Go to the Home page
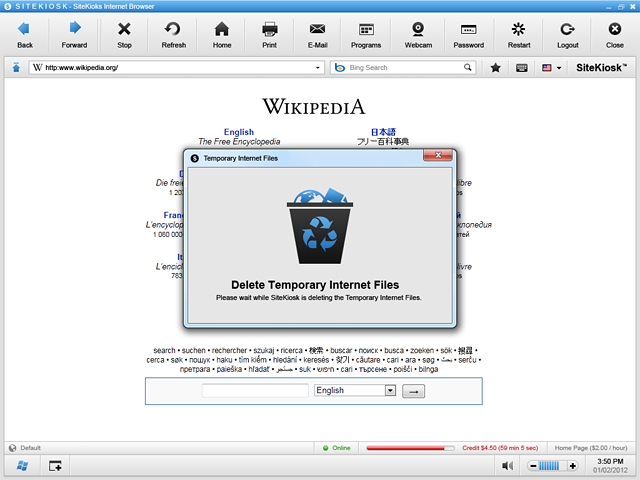 pos(222,35)
